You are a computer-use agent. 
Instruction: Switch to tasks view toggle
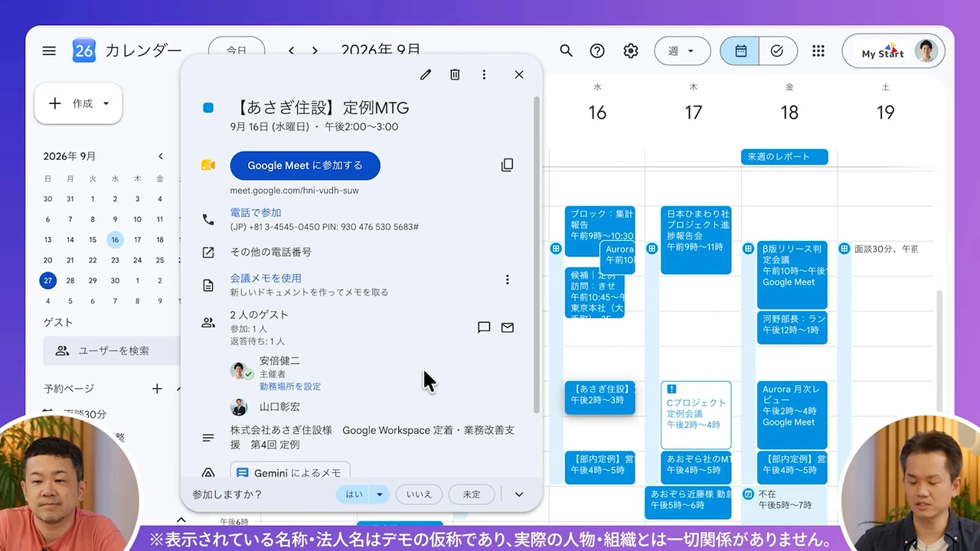(778, 51)
